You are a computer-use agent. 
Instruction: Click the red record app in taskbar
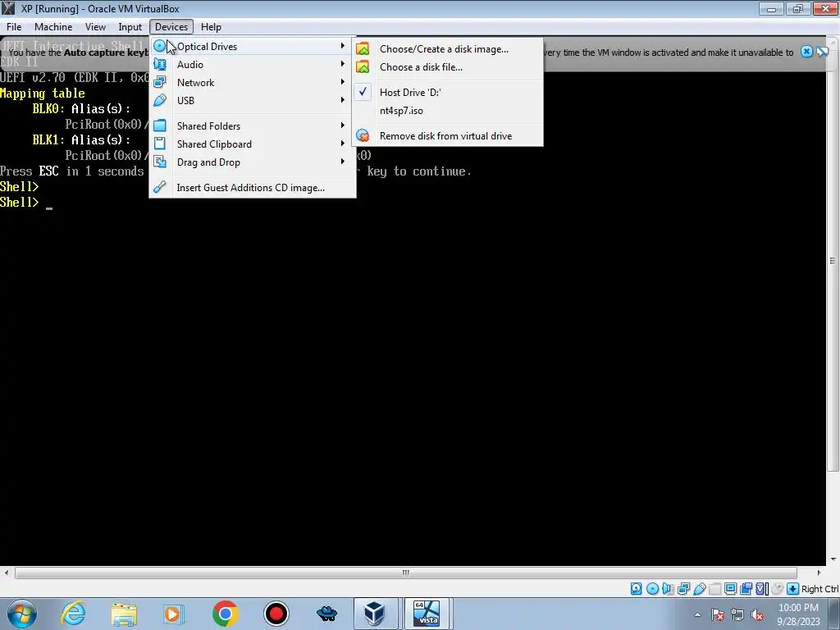click(276, 614)
